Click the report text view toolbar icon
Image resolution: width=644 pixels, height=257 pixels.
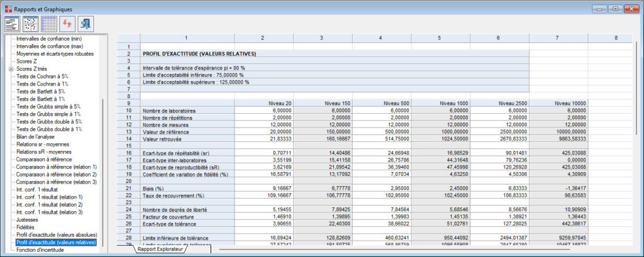12,24
